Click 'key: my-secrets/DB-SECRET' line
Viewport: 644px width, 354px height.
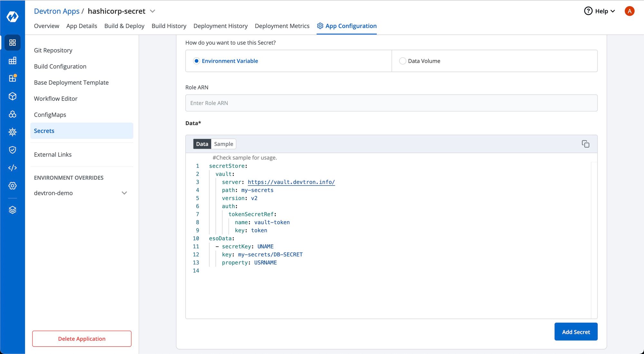[262, 254]
